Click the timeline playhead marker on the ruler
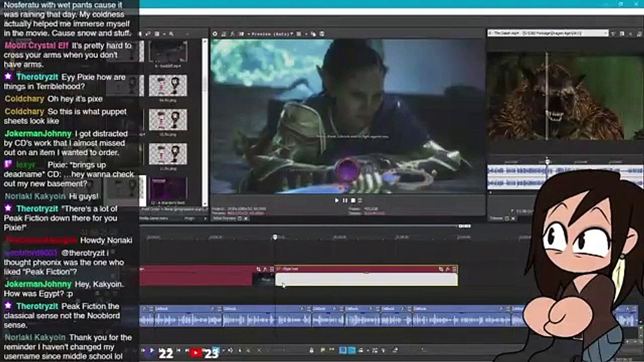Screen dimensions: 644x362 click(275, 237)
